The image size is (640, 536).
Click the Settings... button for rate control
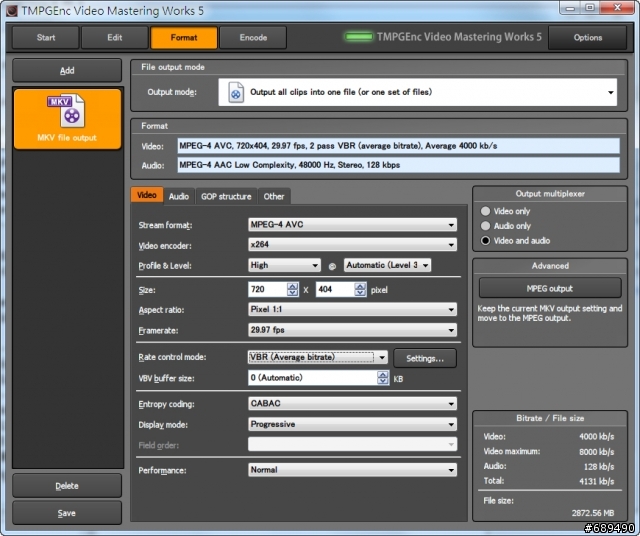pyautogui.click(x=425, y=357)
